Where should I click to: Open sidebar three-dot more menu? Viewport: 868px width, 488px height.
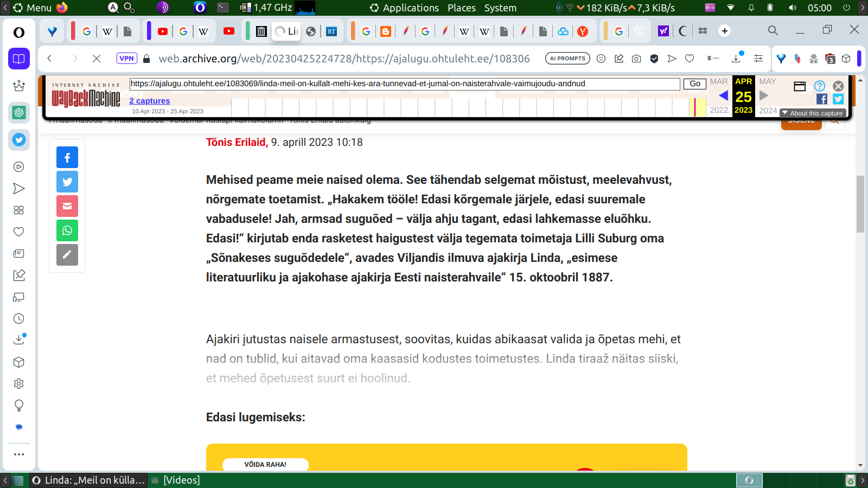click(19, 454)
